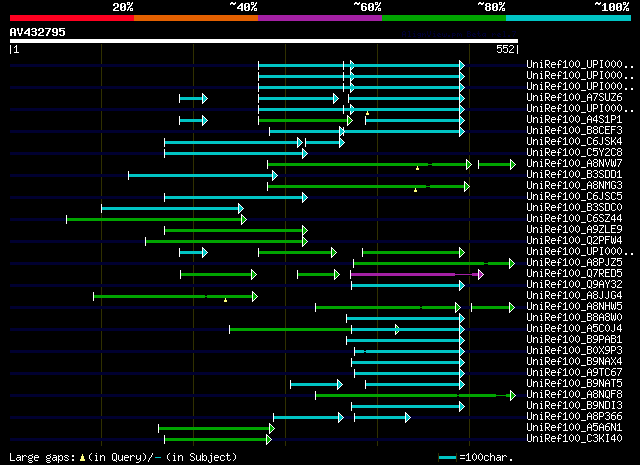Select the UniRef100_A8JJG4 label
This screenshot has height=465, width=640.
[574, 296]
